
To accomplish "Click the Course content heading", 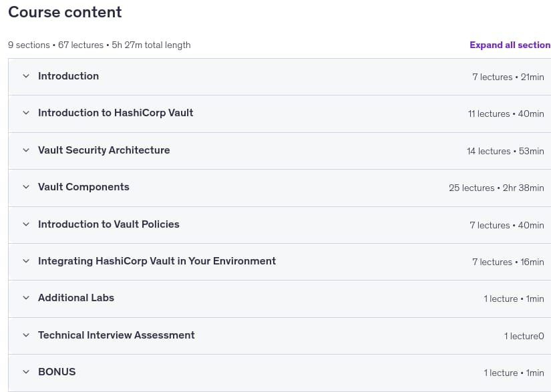I will click(x=65, y=12).
